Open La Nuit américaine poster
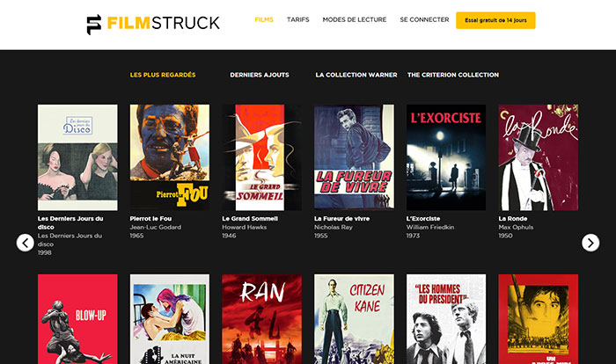Image resolution: width=616 pixels, height=364 pixels. coord(170,319)
